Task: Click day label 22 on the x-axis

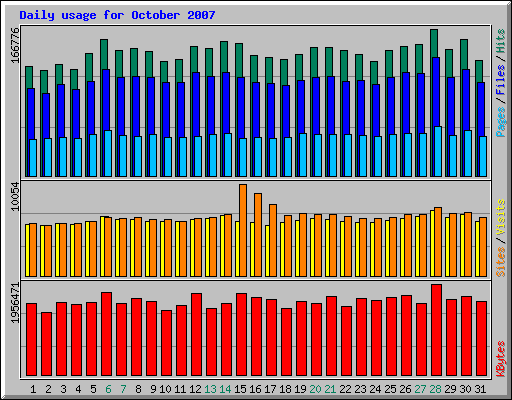Action: point(345,389)
